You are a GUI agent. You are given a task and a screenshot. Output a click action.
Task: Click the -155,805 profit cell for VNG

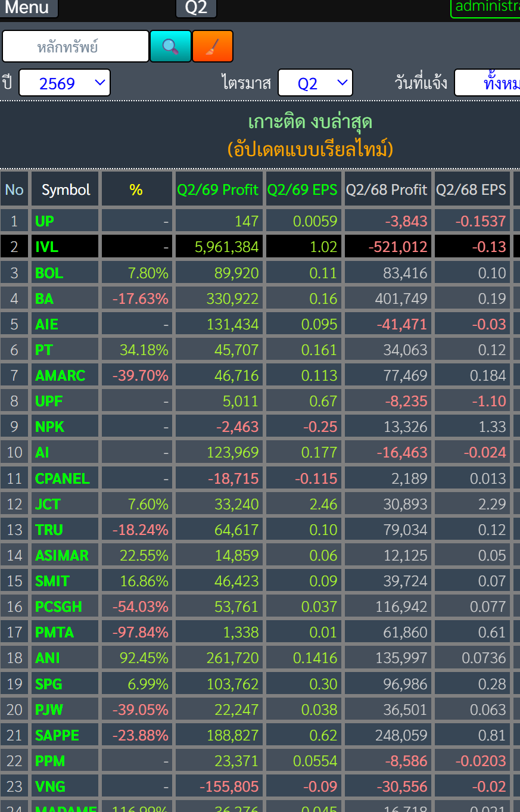[219, 786]
